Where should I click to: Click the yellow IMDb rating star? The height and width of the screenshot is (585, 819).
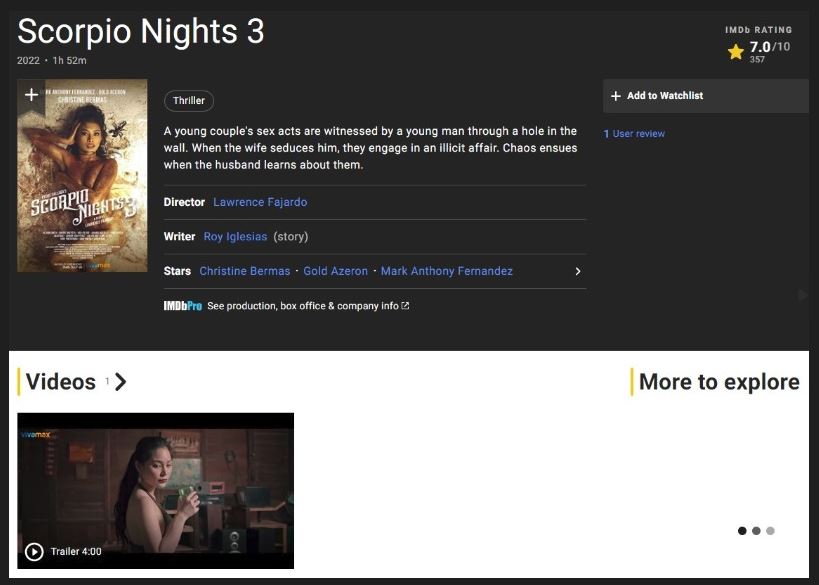(x=736, y=52)
